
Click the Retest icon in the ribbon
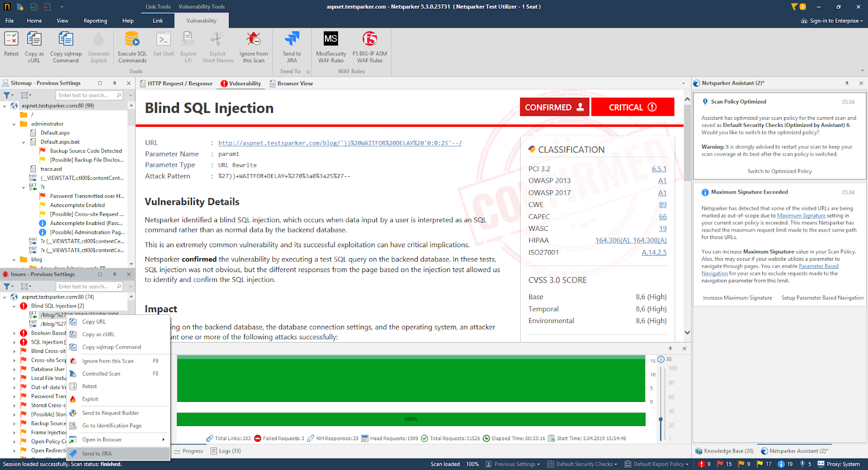11,40
